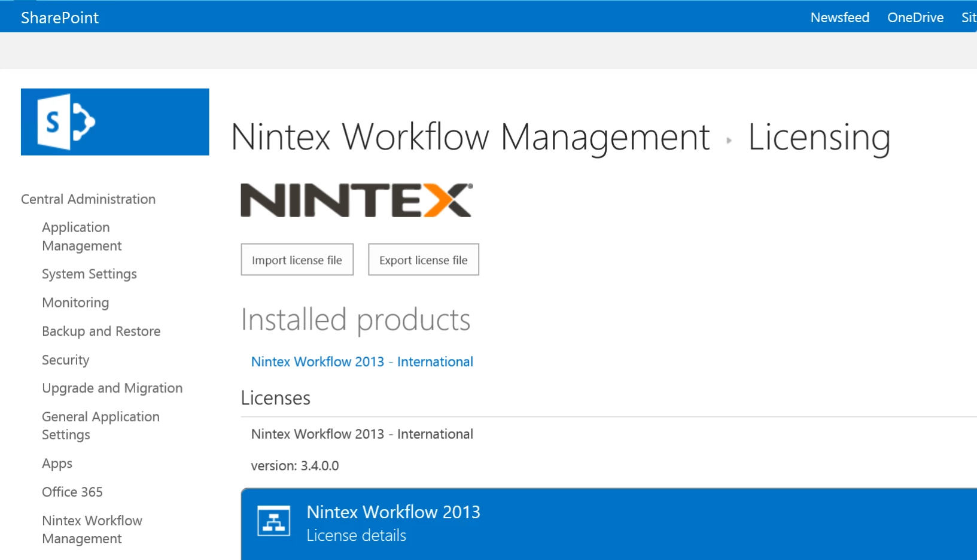Image resolution: width=977 pixels, height=560 pixels.
Task: Open the SharePoint brand link
Action: point(60,17)
